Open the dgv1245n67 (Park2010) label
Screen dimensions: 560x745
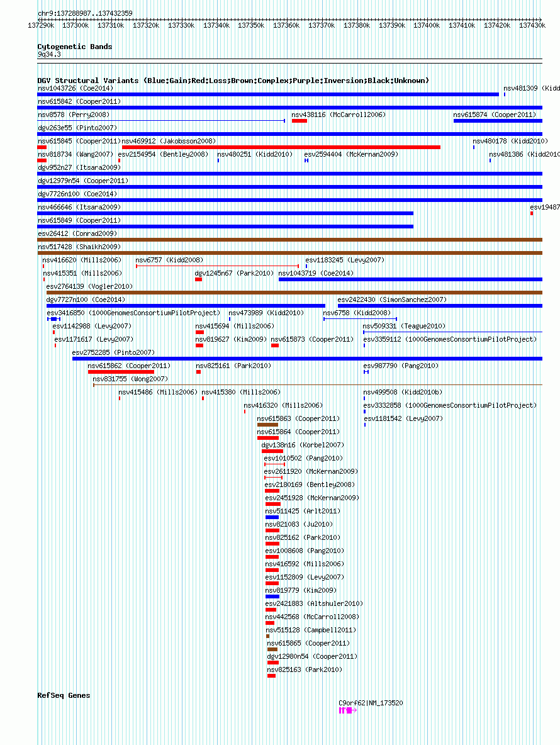point(234,273)
